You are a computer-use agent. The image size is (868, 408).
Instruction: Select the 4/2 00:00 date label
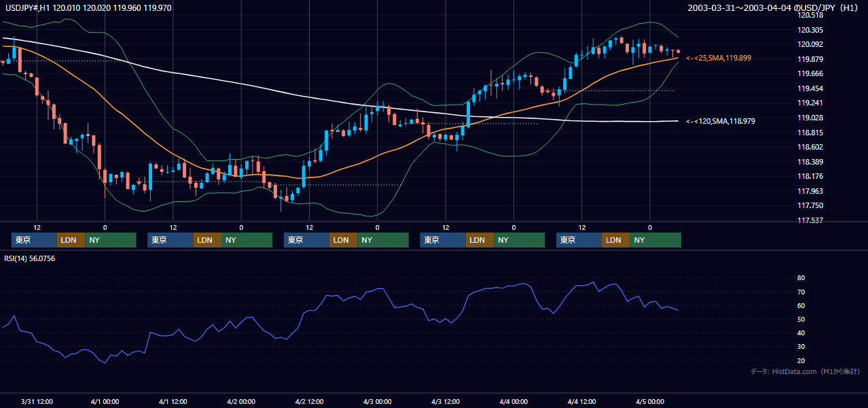[x=241, y=401]
